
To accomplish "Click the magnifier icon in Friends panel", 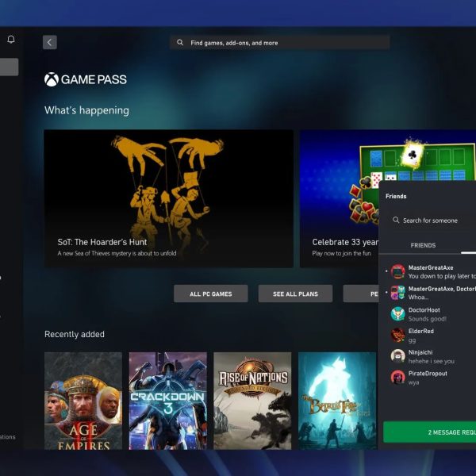I will point(396,220).
